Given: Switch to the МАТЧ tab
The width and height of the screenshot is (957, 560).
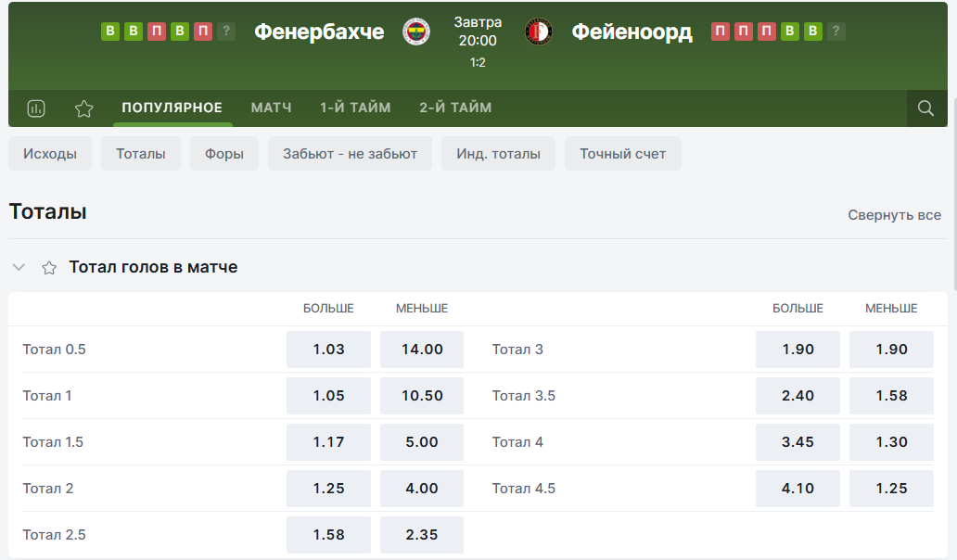Looking at the screenshot, I should point(271,108).
